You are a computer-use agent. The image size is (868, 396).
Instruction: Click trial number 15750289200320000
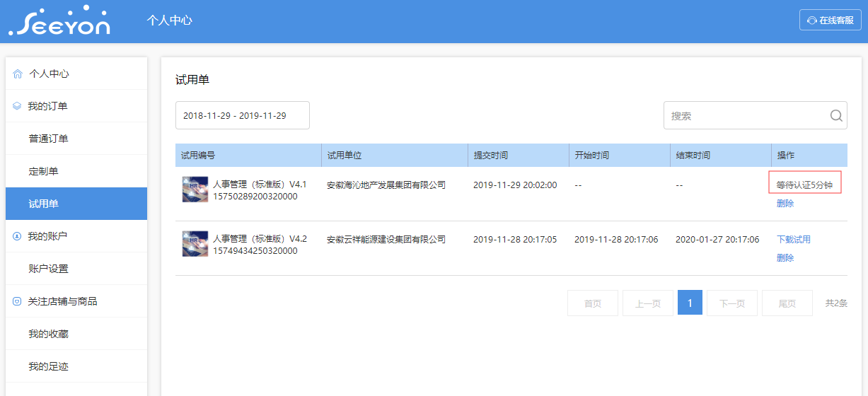click(255, 197)
